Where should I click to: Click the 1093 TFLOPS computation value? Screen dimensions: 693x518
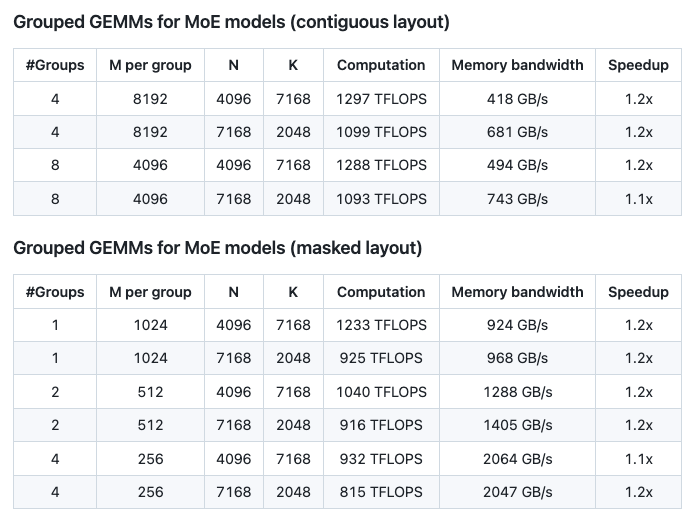[381, 199]
